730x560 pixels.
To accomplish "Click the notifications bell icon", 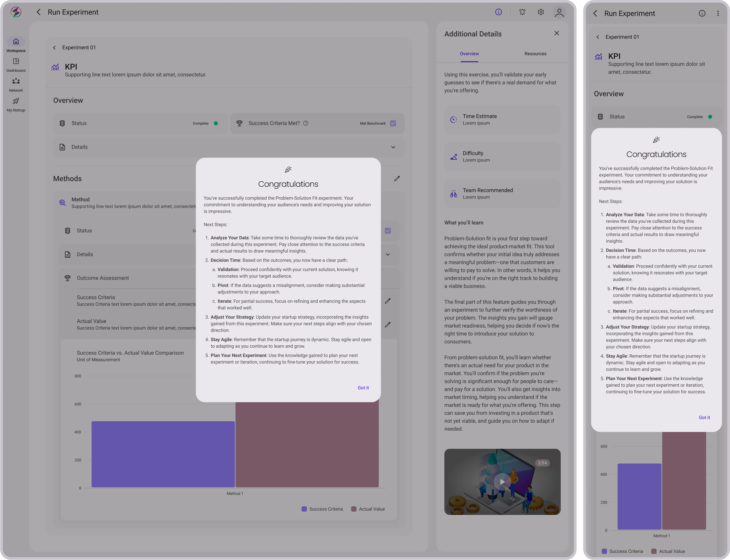I will click(x=522, y=12).
